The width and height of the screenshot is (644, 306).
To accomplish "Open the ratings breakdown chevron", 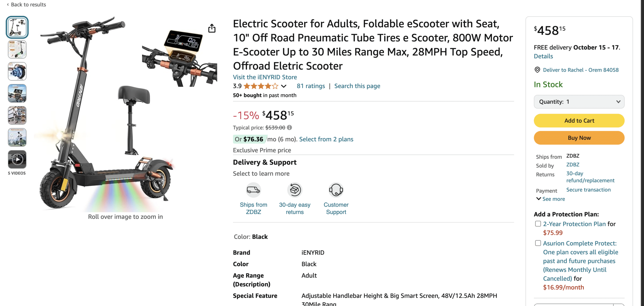I will 284,86.
